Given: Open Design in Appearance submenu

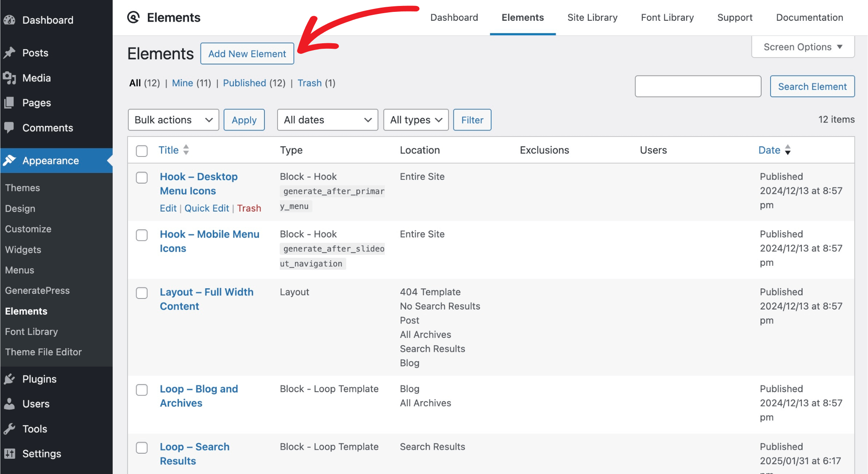Looking at the screenshot, I should [20, 208].
